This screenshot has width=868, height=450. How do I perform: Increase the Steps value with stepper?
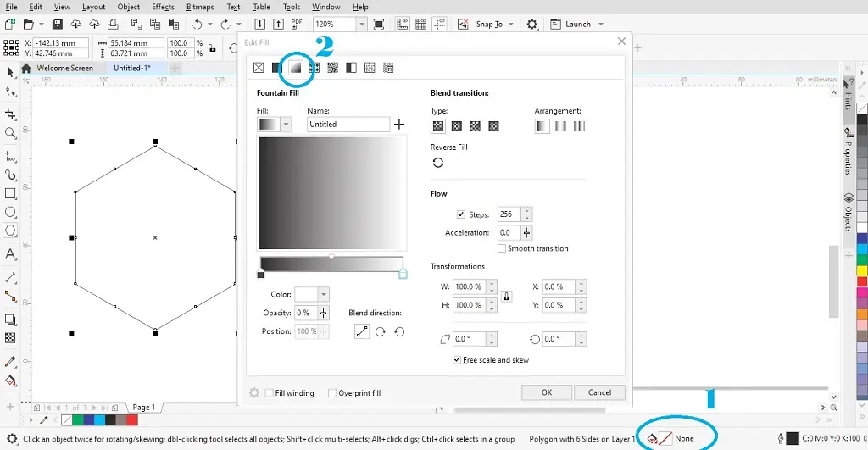[x=527, y=211]
